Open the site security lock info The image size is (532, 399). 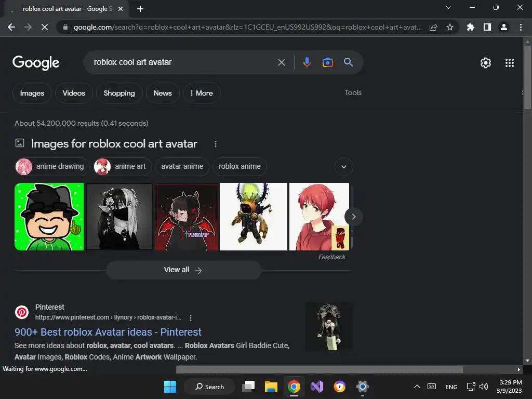click(65, 27)
